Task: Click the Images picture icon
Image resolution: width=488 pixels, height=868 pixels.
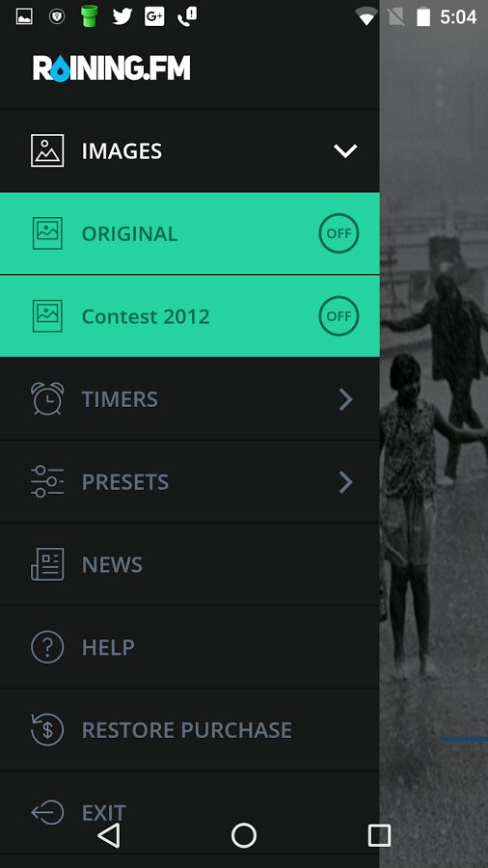Action: (x=47, y=150)
